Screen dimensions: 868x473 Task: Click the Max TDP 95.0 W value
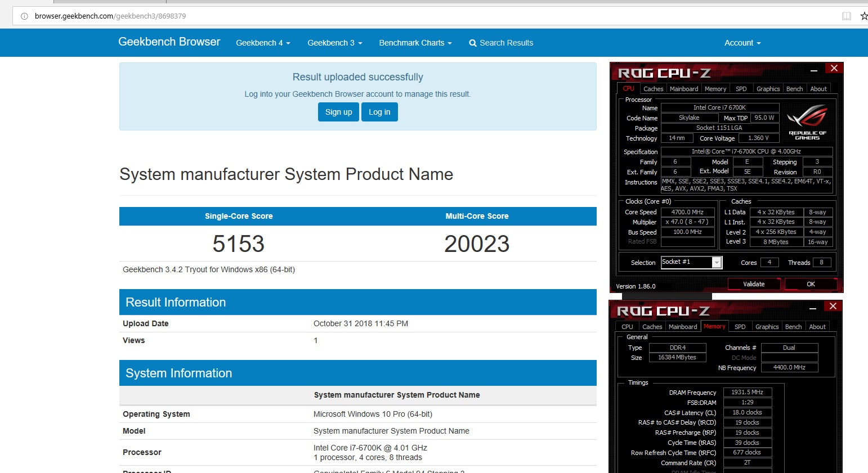(x=764, y=118)
